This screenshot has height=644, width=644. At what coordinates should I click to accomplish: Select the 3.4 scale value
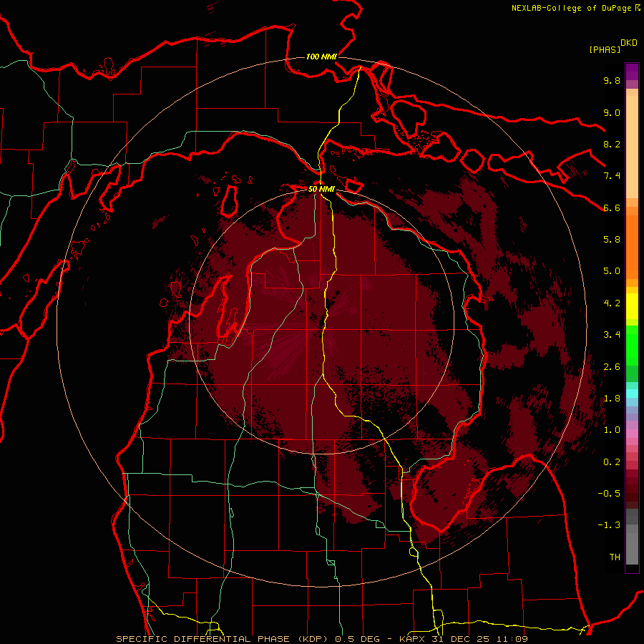point(612,335)
